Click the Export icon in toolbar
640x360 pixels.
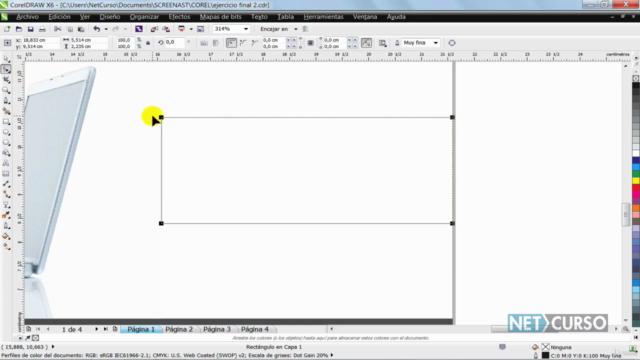[166, 29]
